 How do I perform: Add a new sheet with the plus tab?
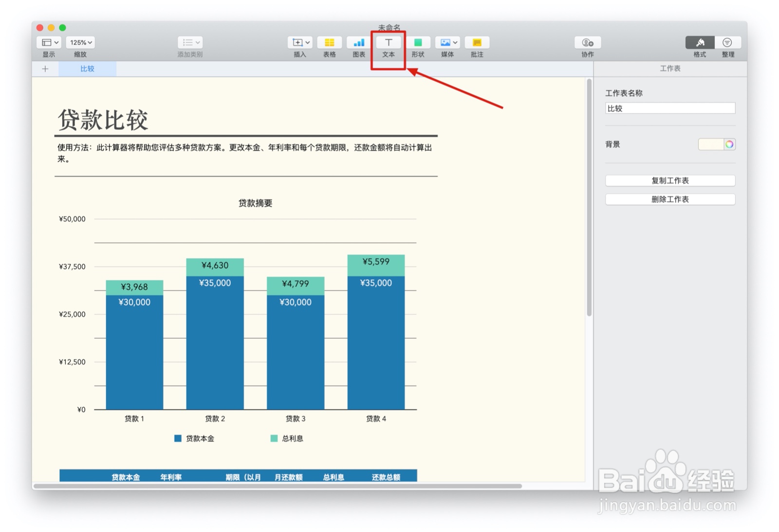point(45,69)
